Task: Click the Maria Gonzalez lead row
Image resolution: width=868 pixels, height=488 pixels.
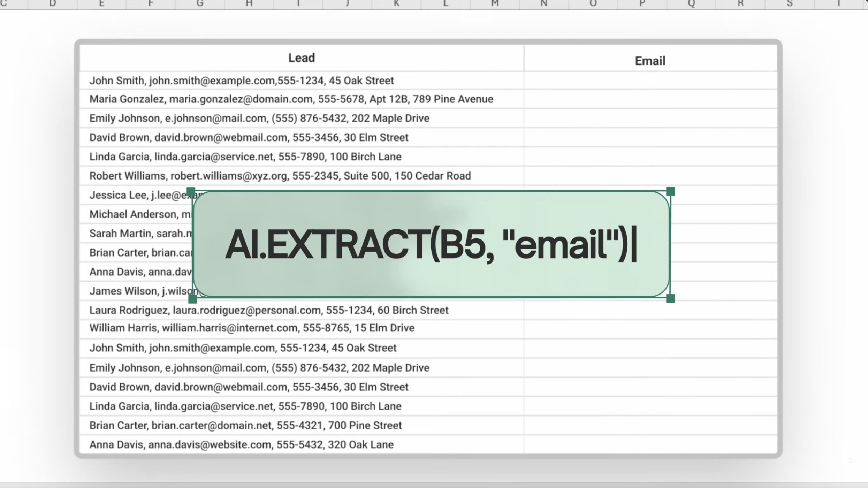Action: [x=291, y=99]
